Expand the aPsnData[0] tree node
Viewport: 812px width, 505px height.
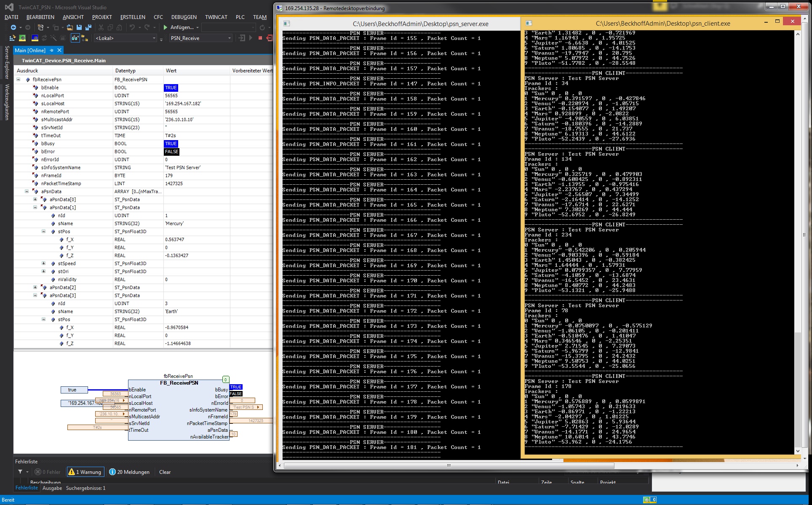(35, 199)
